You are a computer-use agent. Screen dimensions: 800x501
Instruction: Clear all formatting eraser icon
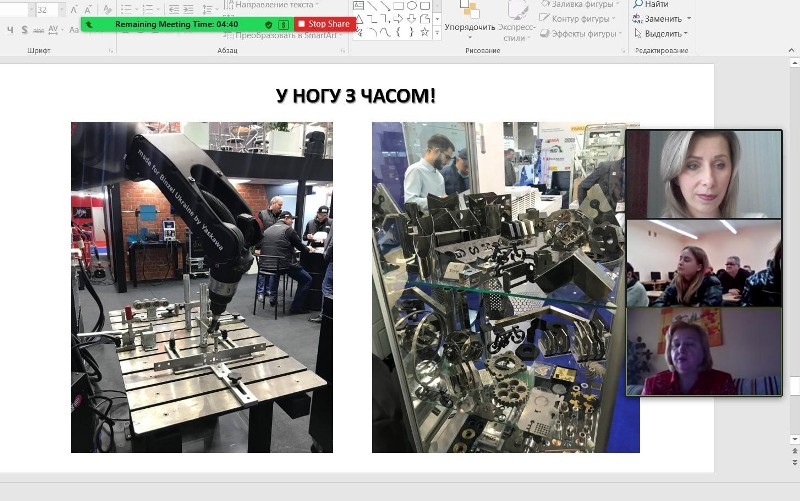[x=107, y=9]
